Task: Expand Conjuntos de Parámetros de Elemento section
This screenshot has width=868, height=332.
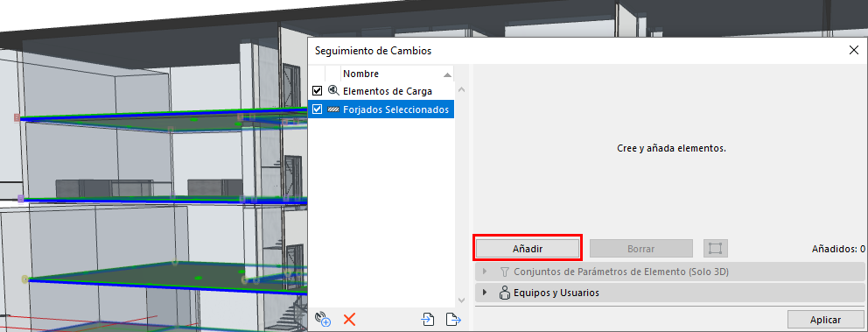Action: tap(486, 272)
